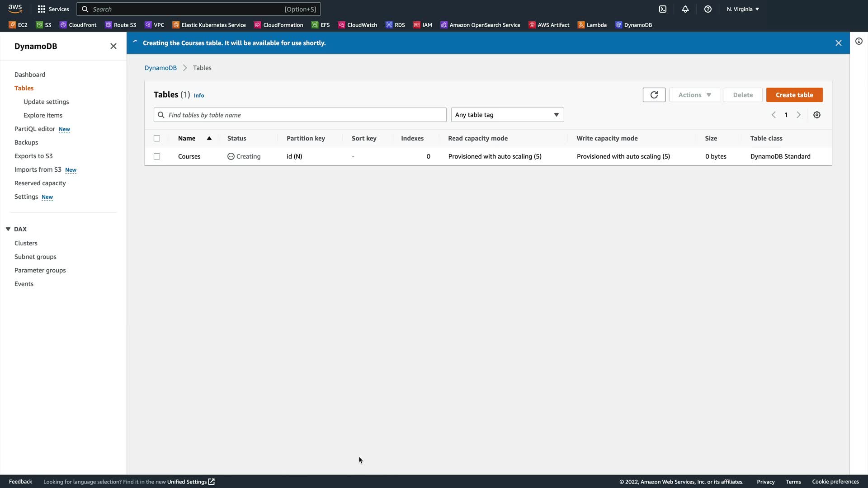Open the Courses table link
The image size is (868, 488).
[189, 156]
